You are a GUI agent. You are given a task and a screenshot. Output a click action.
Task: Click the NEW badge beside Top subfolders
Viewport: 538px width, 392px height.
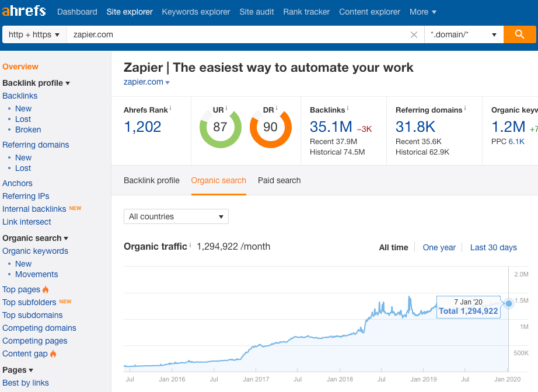point(65,301)
